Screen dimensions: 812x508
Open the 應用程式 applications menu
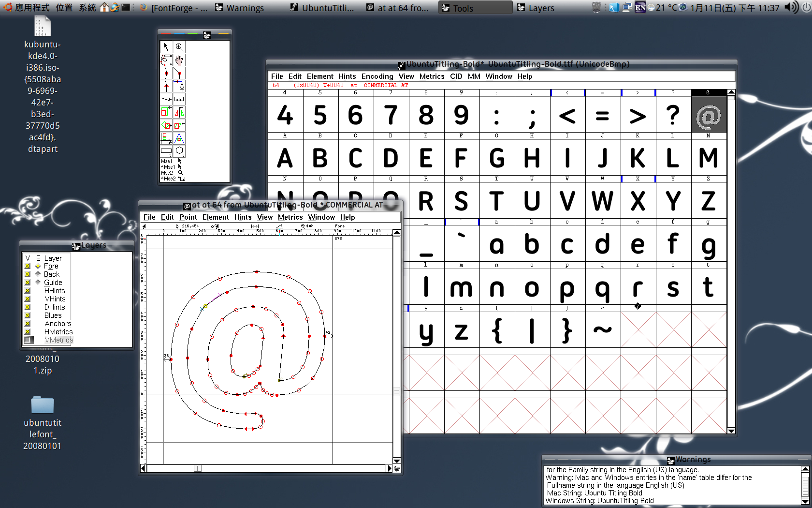click(27, 7)
